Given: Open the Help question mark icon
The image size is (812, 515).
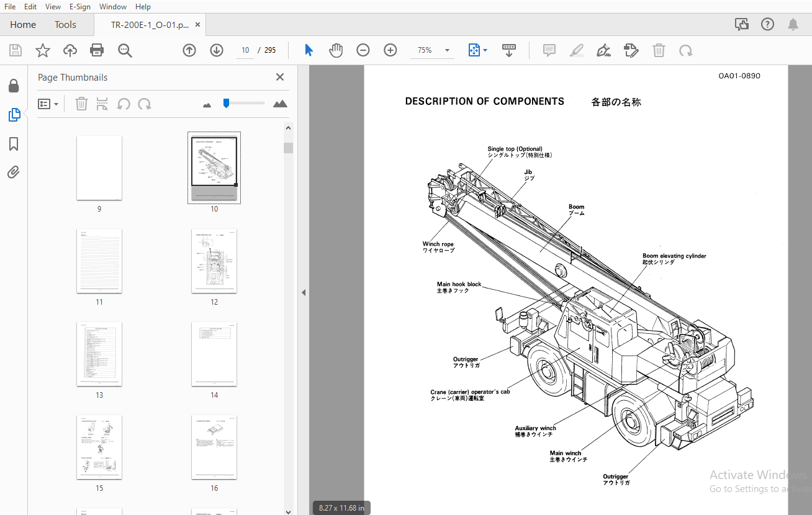Looking at the screenshot, I should 768,24.
